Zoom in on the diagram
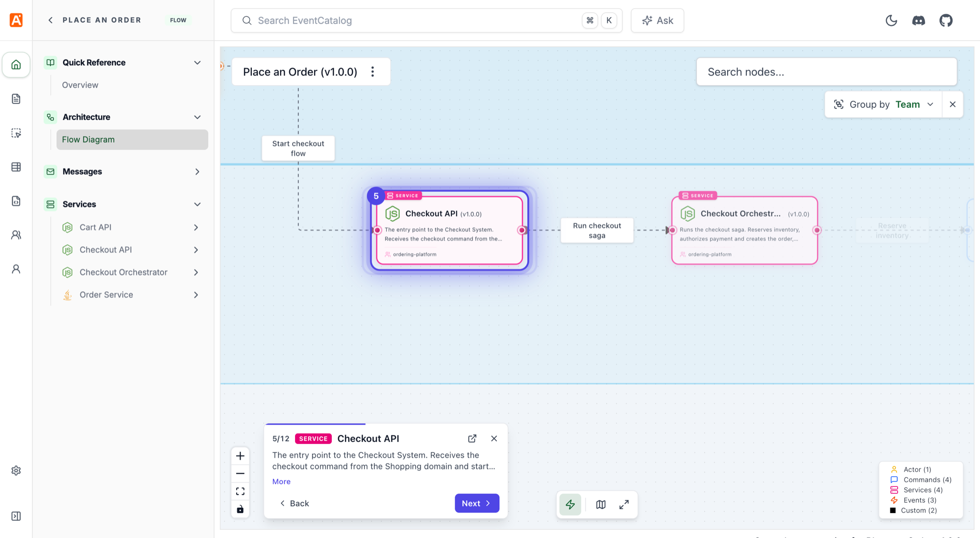The image size is (980, 538). tap(240, 456)
